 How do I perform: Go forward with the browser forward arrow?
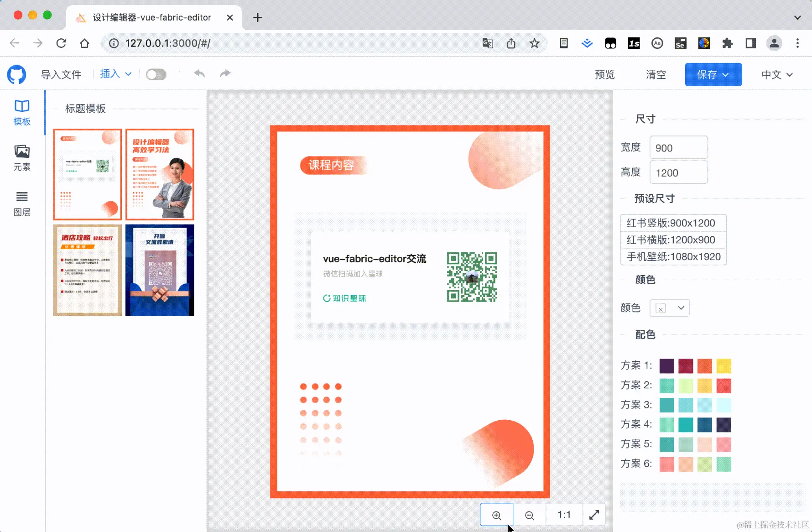[x=38, y=43]
